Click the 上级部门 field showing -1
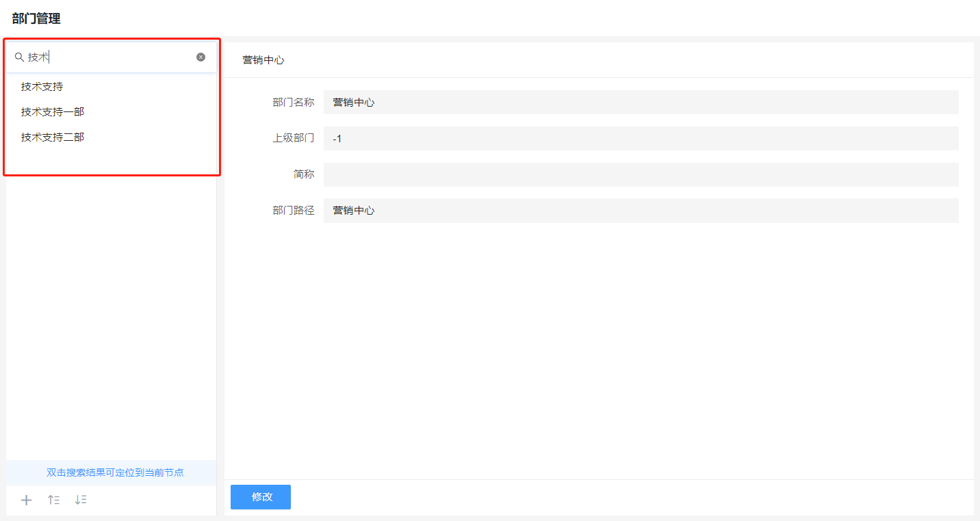 [x=641, y=139]
